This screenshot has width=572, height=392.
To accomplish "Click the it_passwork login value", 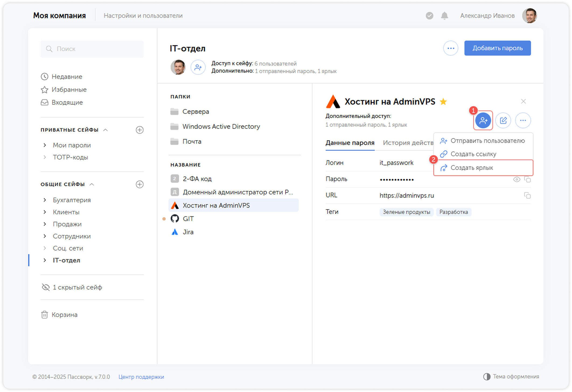I will click(396, 163).
